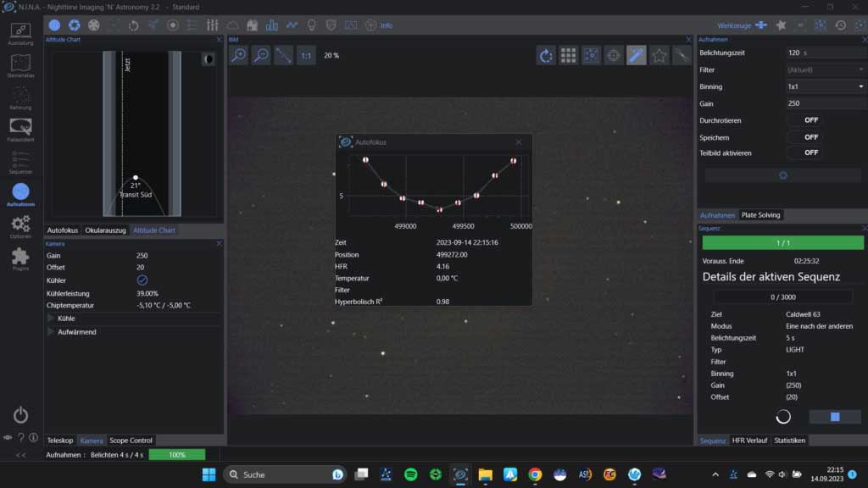The image size is (868, 488).
Task: Turn on the Speichern switch
Action: pos(804,136)
